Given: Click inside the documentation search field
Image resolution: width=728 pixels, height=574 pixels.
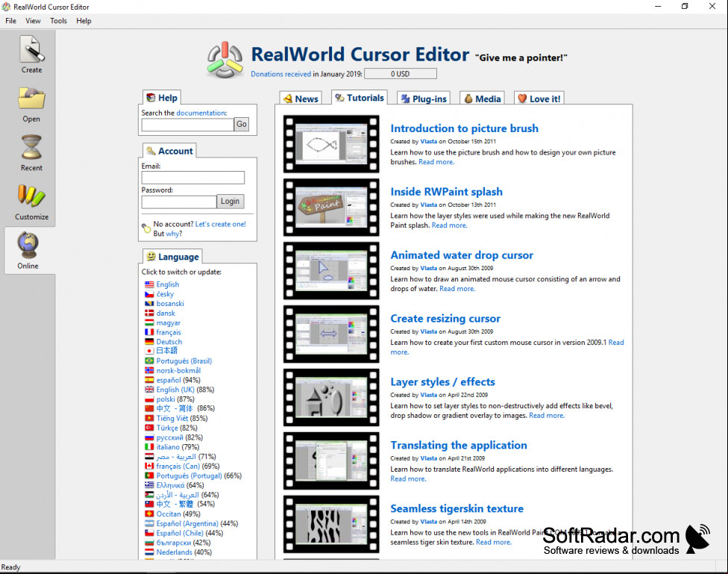Looking at the screenshot, I should [187, 125].
